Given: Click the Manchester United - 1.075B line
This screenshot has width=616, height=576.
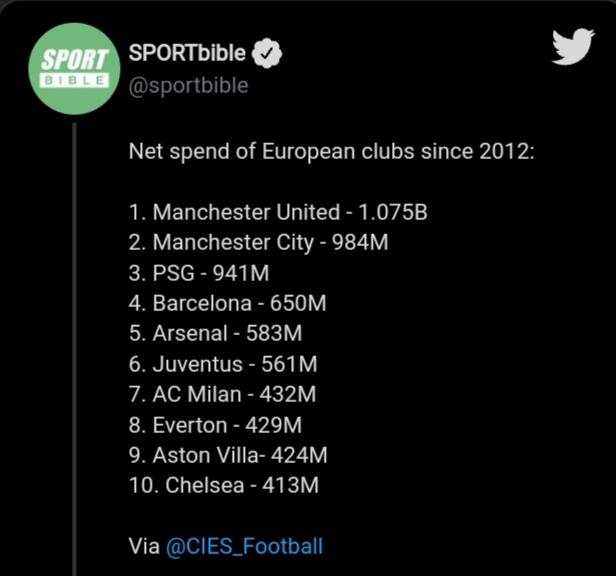Looking at the screenshot, I should [279, 212].
